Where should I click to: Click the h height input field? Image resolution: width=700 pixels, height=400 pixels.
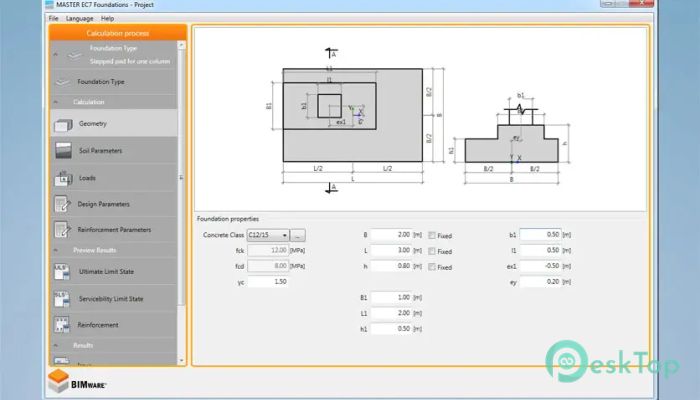tap(391, 266)
